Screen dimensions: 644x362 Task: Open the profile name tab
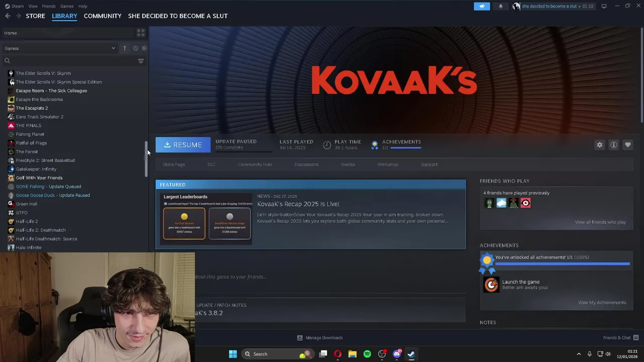click(178, 16)
